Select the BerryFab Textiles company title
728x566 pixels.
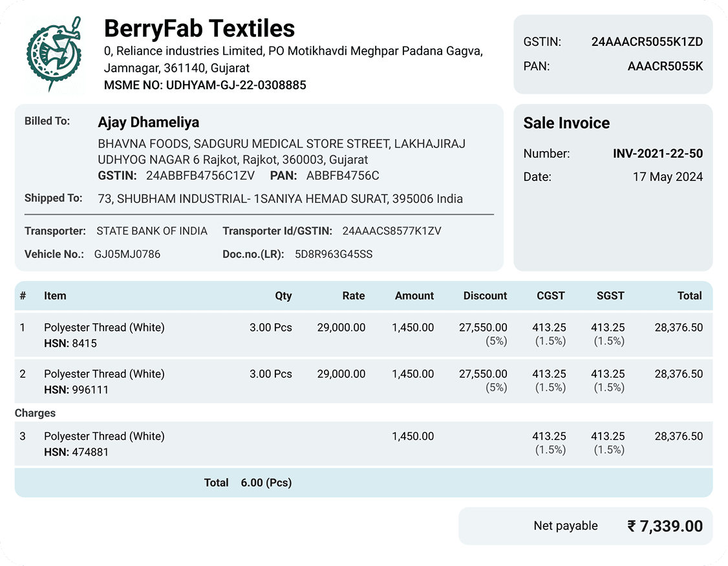click(x=199, y=28)
